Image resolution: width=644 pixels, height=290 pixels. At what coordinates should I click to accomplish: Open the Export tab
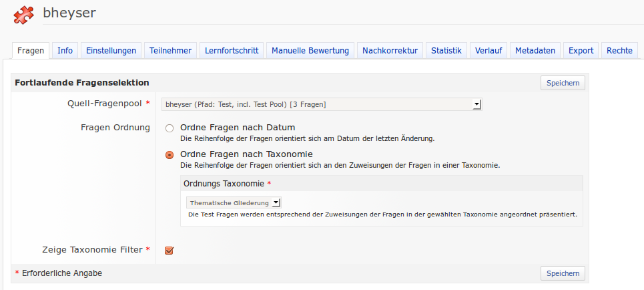click(581, 51)
